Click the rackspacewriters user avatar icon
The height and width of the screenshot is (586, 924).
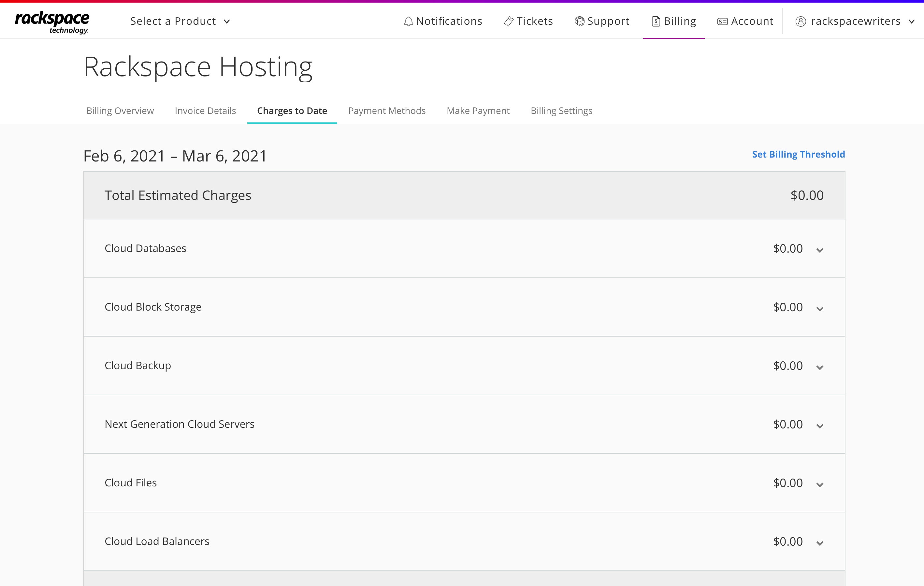801,21
